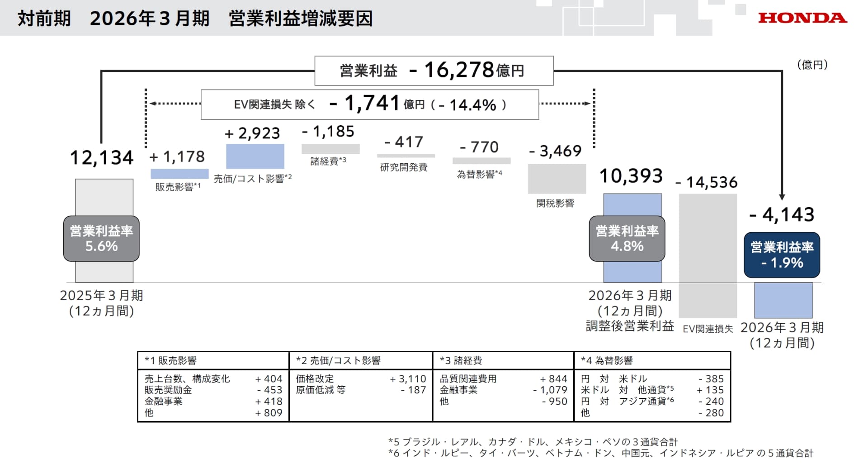
Task: Click the 品質関連費用 row label
Action: pyautogui.click(x=468, y=379)
